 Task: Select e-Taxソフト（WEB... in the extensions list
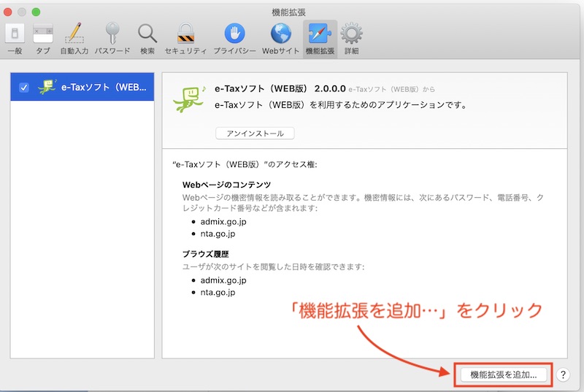coord(82,87)
